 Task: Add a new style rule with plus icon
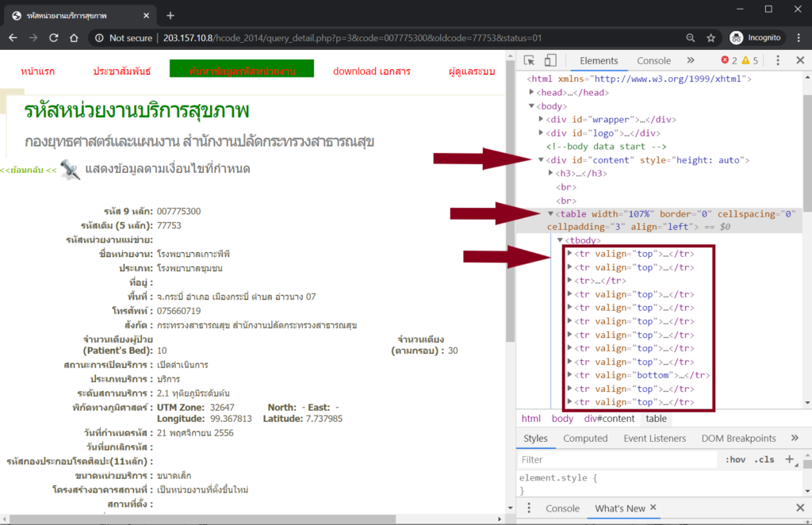click(789, 459)
